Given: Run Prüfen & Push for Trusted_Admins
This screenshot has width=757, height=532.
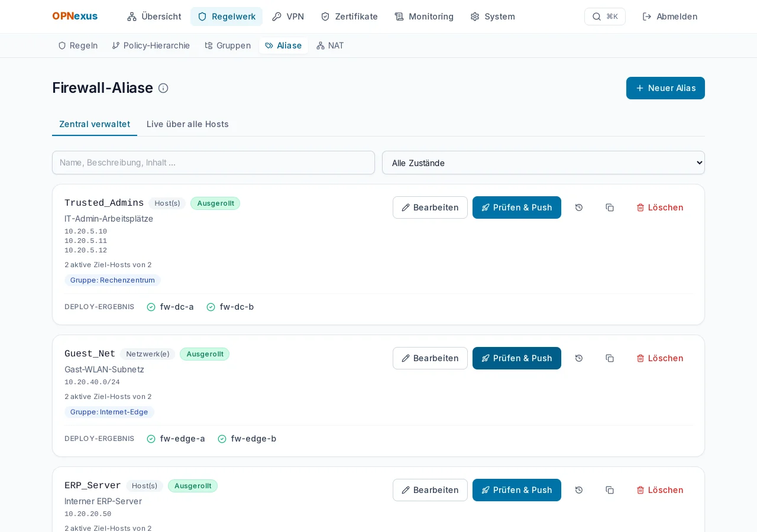Looking at the screenshot, I should pyautogui.click(x=517, y=207).
